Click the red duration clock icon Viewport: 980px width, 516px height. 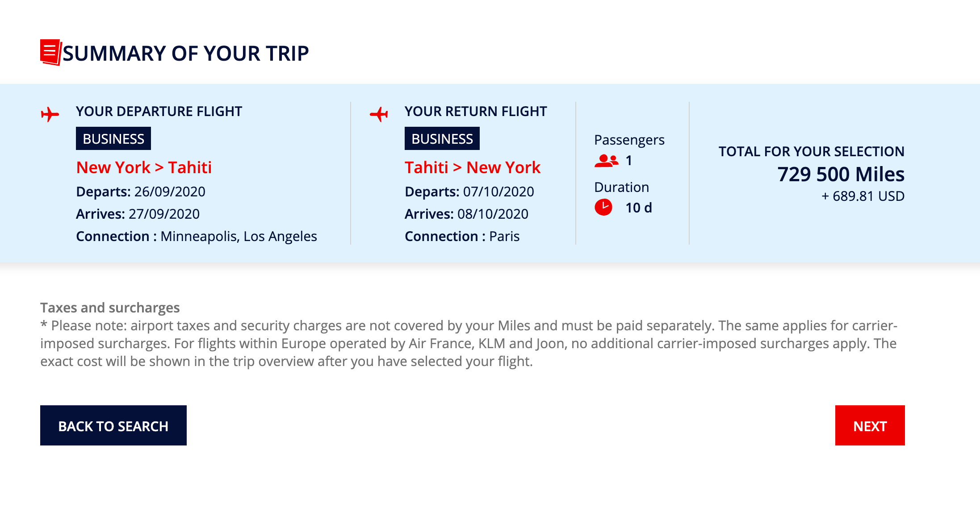click(x=603, y=207)
